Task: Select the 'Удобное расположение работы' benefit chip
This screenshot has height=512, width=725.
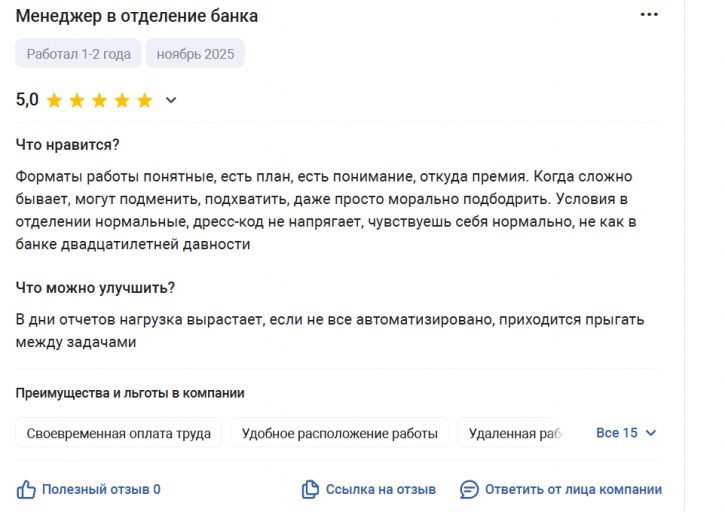Action: pos(340,433)
